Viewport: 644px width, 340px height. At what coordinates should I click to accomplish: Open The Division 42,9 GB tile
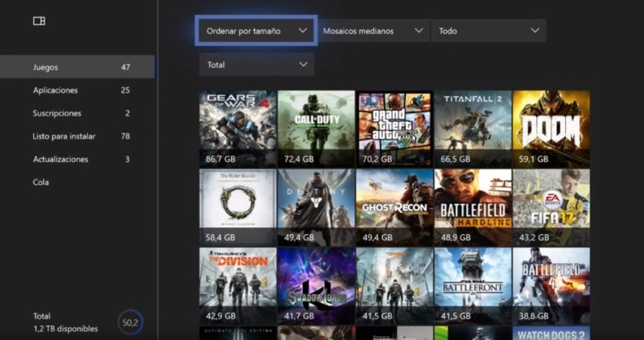[x=238, y=285]
